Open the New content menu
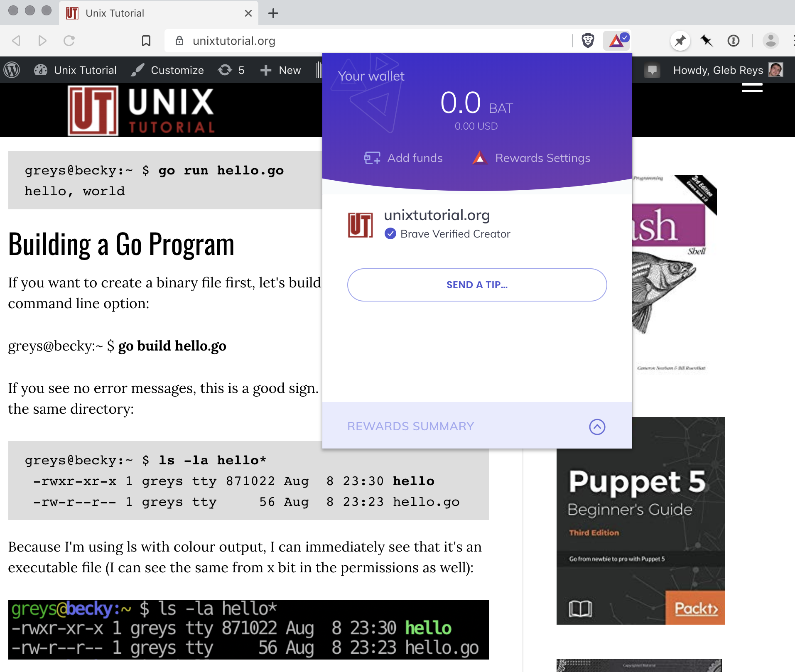 pos(280,70)
